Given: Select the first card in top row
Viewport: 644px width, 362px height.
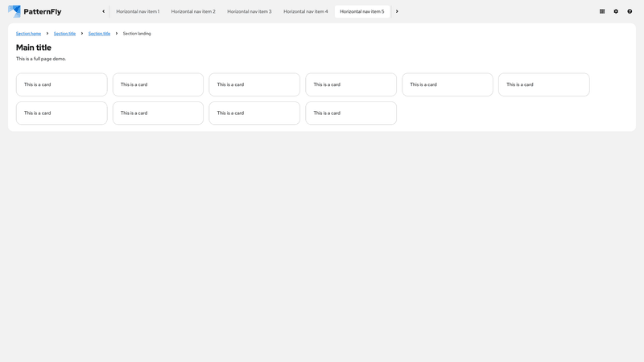Looking at the screenshot, I should tap(61, 84).
